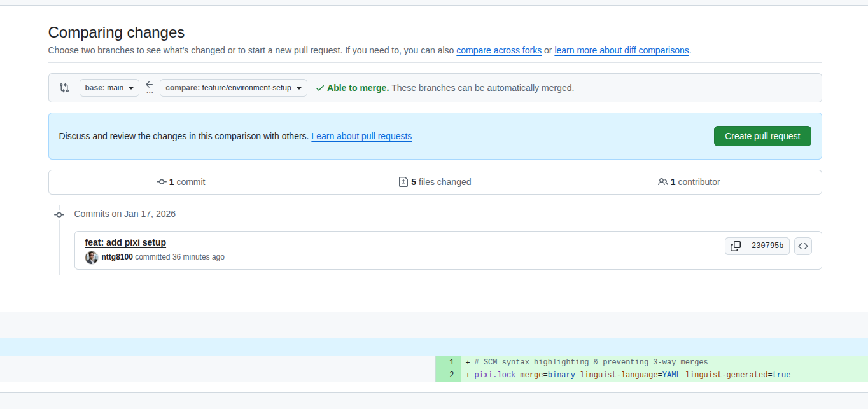Open the feat: add pixi setup commit
Image resolution: width=868 pixels, height=409 pixels.
[x=125, y=242]
